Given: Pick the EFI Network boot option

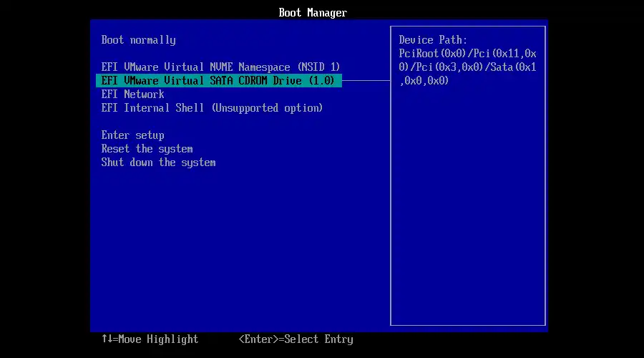Looking at the screenshot, I should (x=132, y=95).
